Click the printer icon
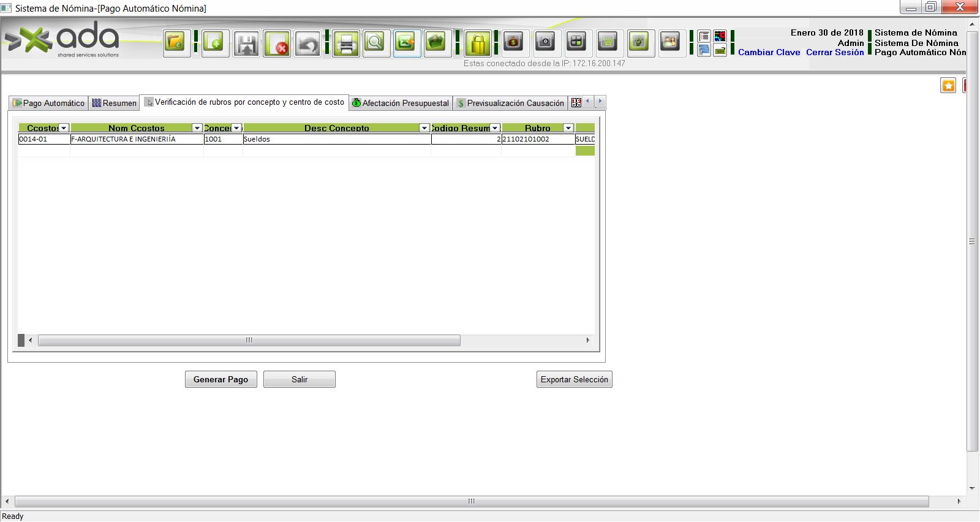The image size is (980, 522). coord(346,43)
